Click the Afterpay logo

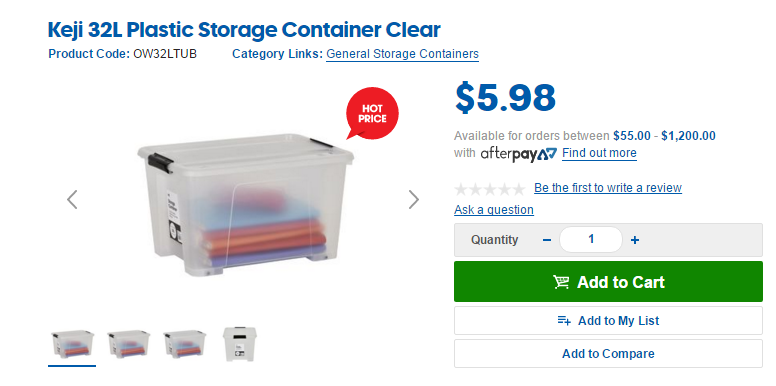[519, 154]
